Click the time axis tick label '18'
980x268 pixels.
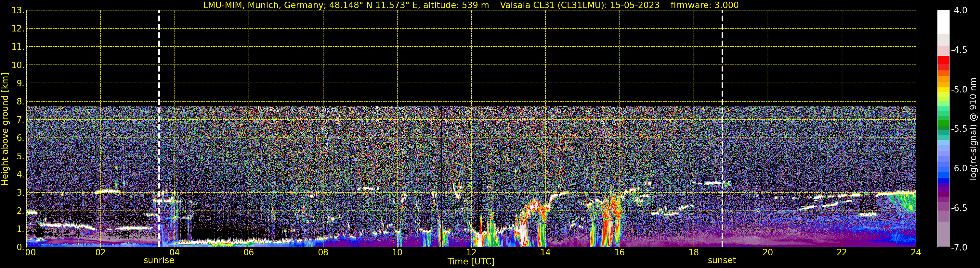click(694, 253)
